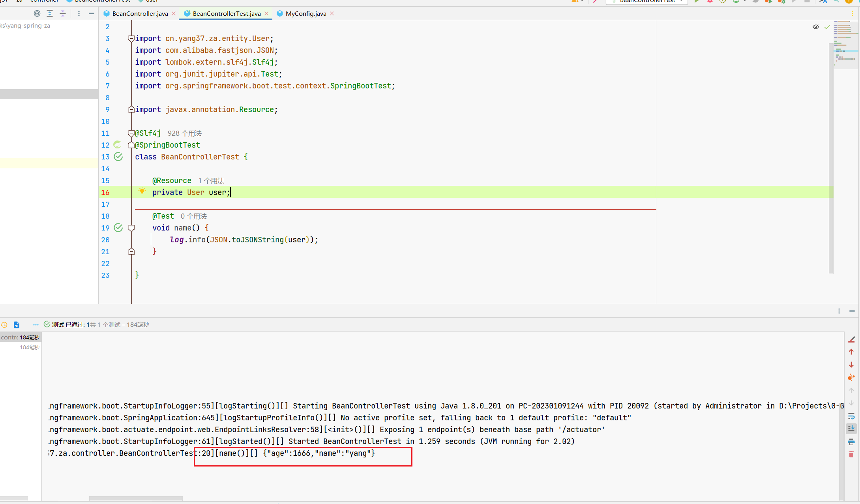Viewport: 860px width, 504px height.
Task: Toggle the fold marker at @SpringBootTest line 12
Action: pos(131,145)
